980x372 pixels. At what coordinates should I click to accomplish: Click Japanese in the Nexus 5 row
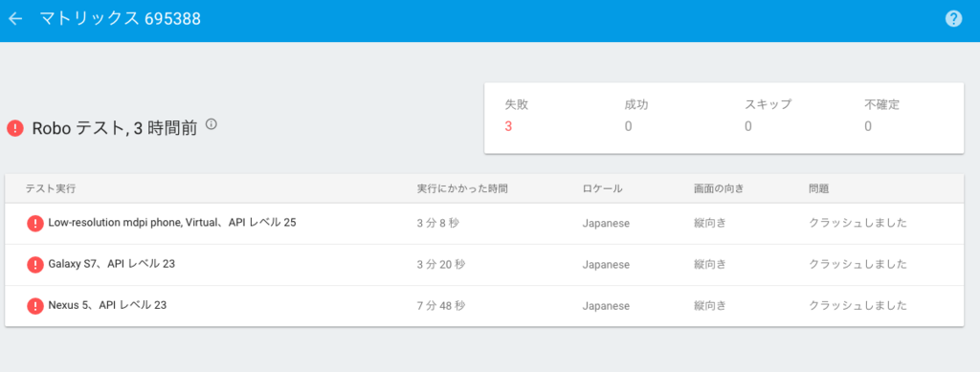point(606,306)
